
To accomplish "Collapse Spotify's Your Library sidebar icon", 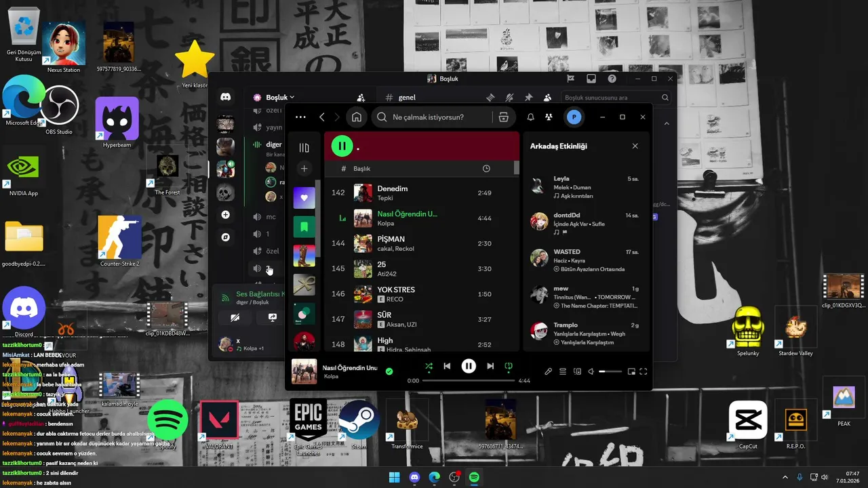I will point(304,147).
